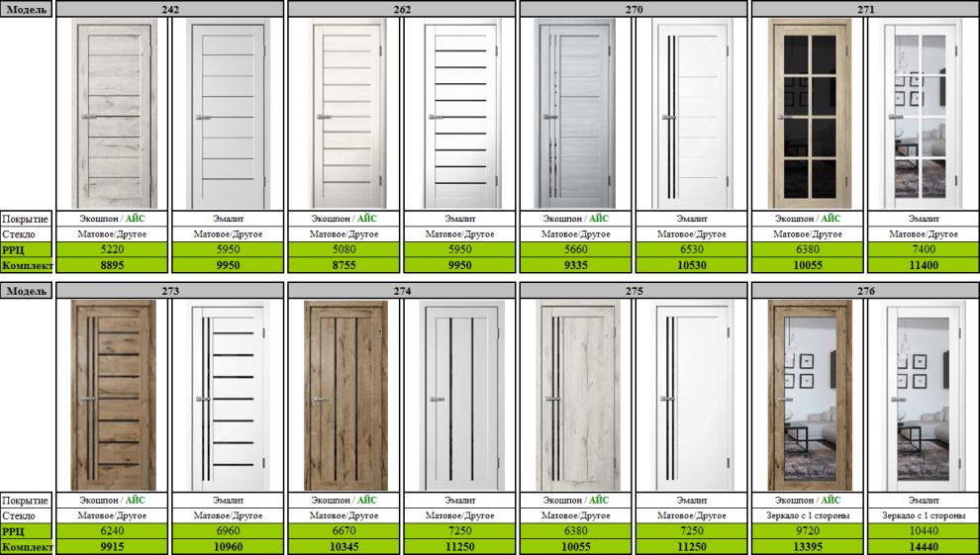Click the model 242 light oak door image

tap(113, 113)
